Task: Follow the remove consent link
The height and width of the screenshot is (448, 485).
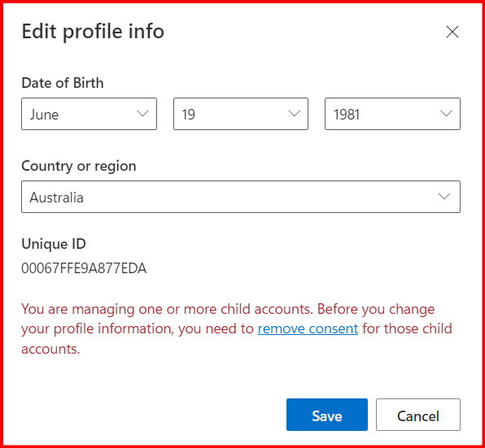Action: point(308,328)
